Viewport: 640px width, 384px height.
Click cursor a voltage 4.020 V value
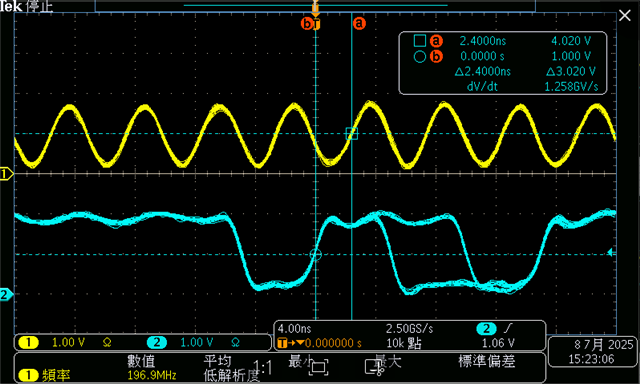click(x=571, y=41)
